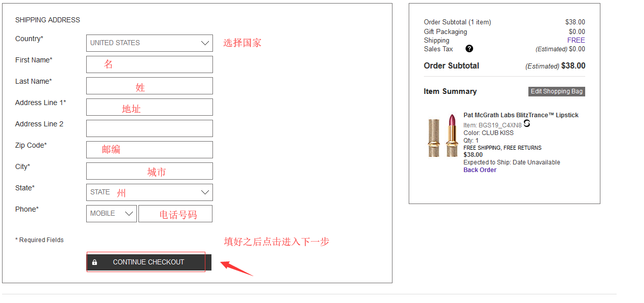644x303 pixels.
Task: Expand the State dropdown list
Action: 149,192
